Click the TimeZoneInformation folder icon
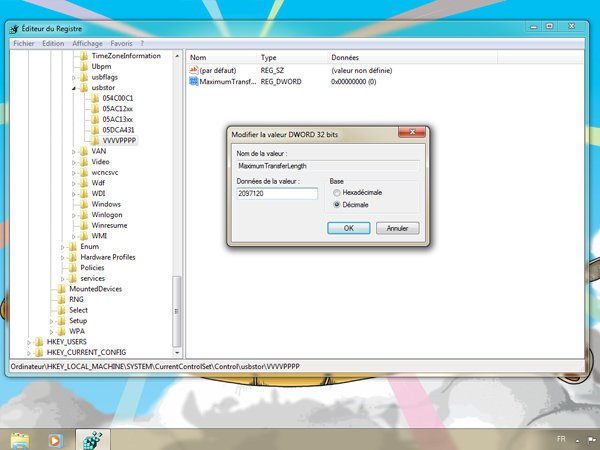This screenshot has width=600, height=450. 84,56
